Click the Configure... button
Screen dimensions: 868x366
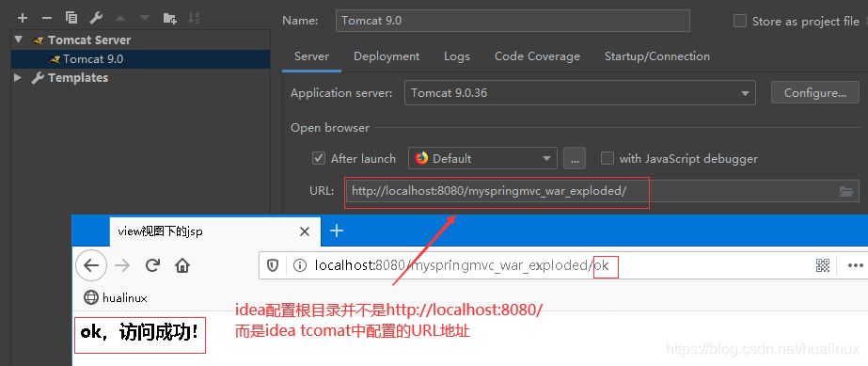(x=814, y=93)
